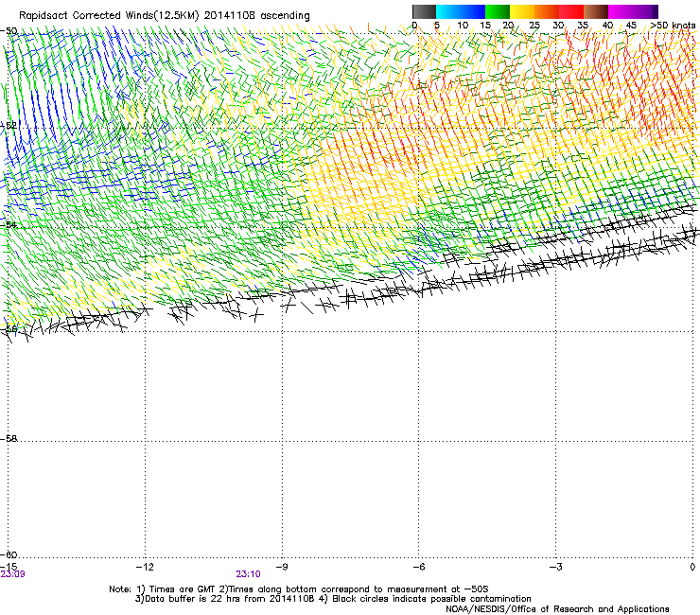Click the purple time stamp '23:09'
The image size is (700, 615).
pos(12,574)
